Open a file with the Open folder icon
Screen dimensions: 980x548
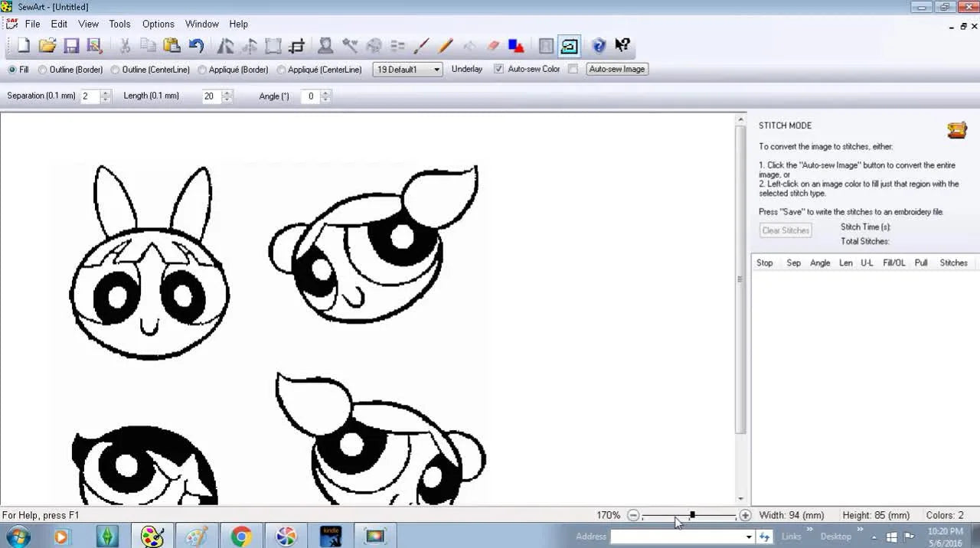(x=47, y=46)
